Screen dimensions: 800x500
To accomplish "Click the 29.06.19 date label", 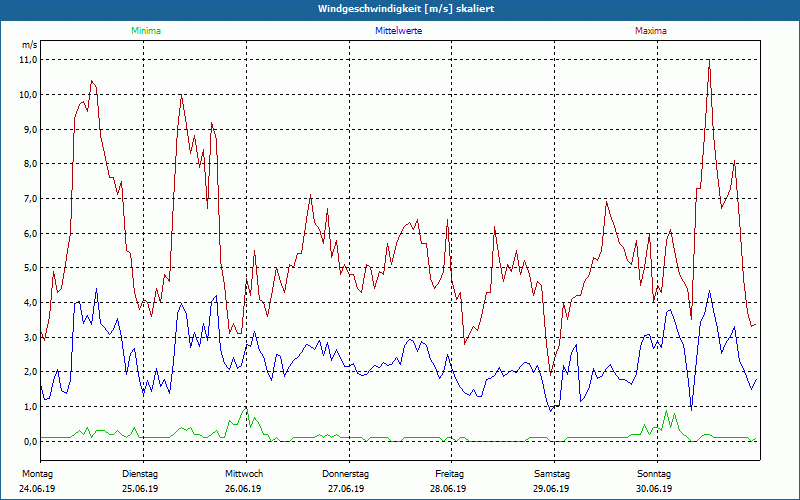I will tap(551, 489).
